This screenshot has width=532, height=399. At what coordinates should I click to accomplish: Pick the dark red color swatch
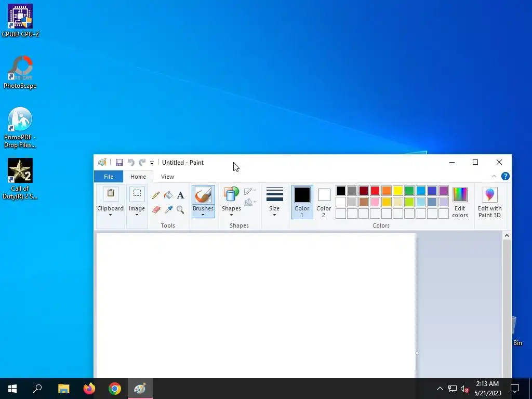pos(363,191)
